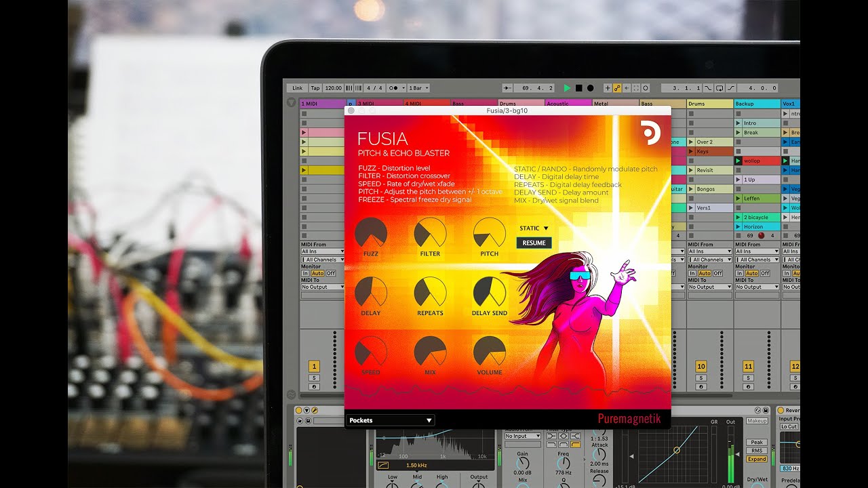Click the Re-enable Automation back arrow
Image resolution: width=868 pixels, height=488 pixels.
(627, 88)
